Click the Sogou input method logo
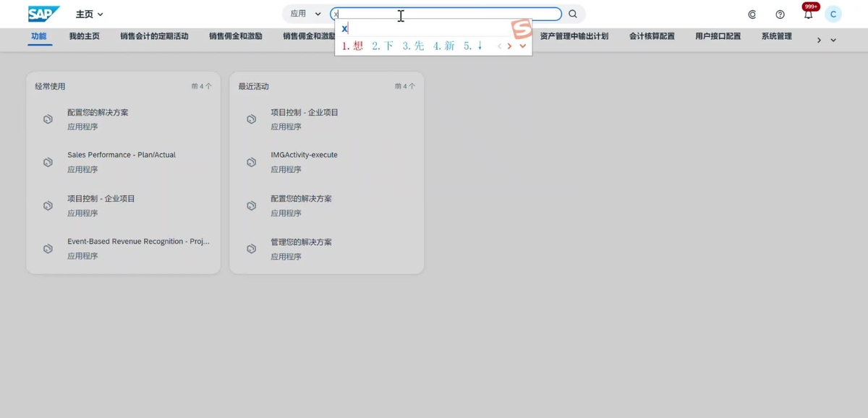 tap(522, 30)
